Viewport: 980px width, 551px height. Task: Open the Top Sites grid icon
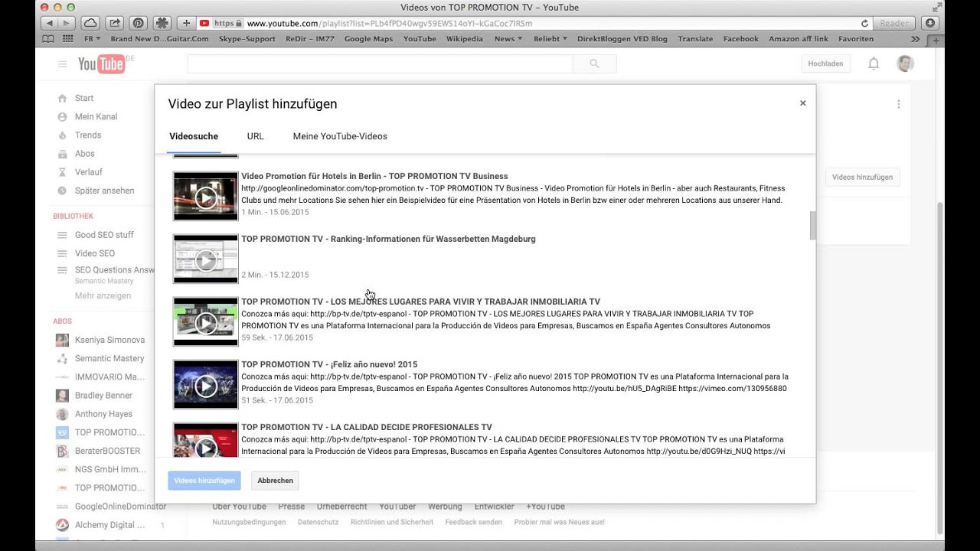67,38
